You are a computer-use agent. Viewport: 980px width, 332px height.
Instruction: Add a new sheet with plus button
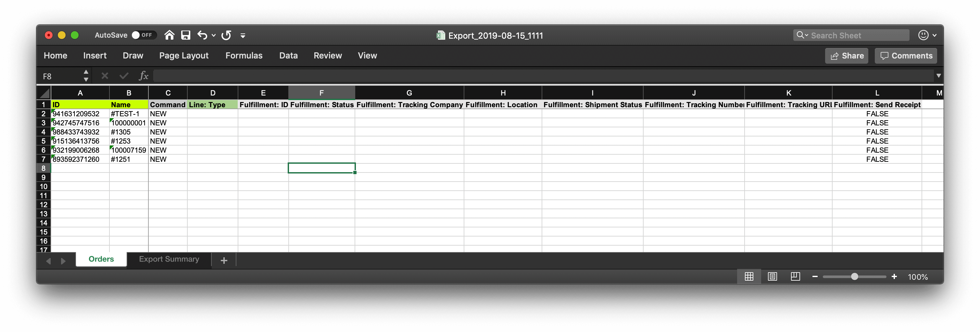224,261
